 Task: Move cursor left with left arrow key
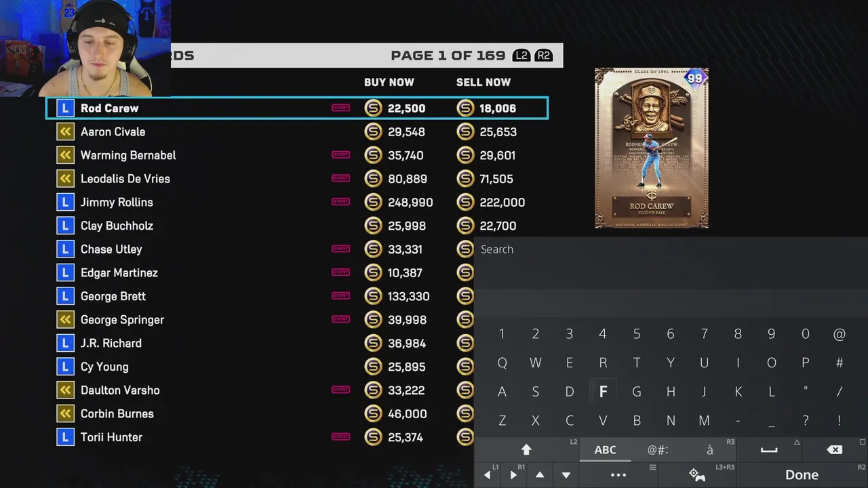(x=487, y=475)
